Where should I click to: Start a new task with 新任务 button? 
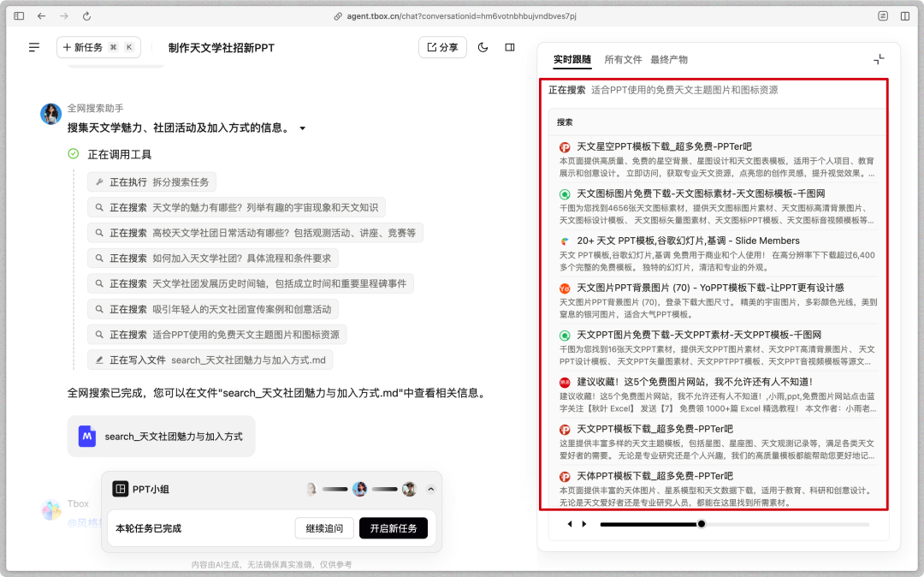[x=98, y=47]
